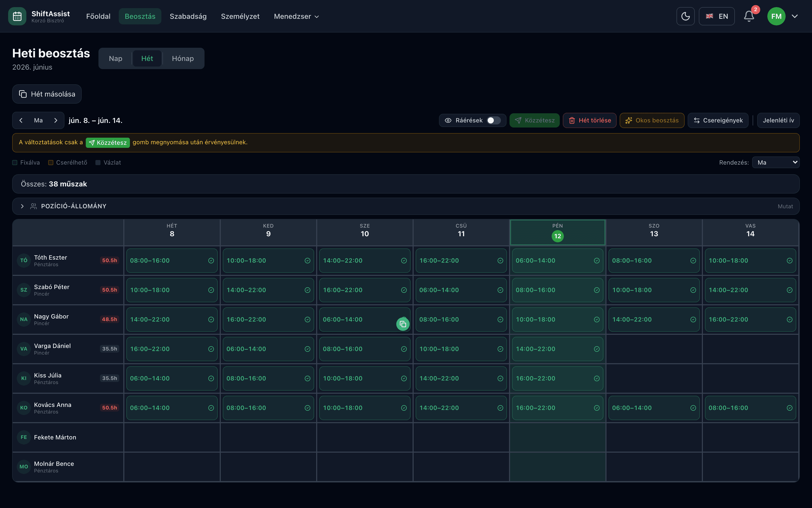Switch to the Hónap view tab
The height and width of the screenshot is (508, 812).
[183, 58]
